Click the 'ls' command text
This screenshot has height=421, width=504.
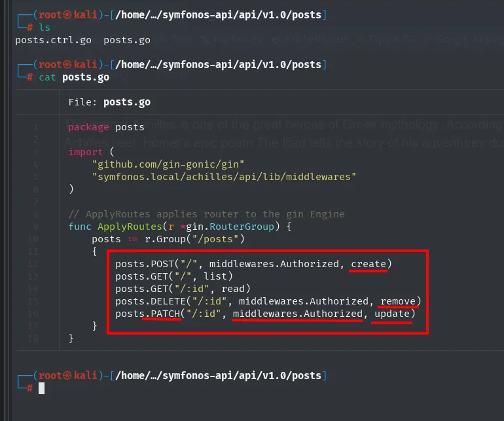[45, 27]
